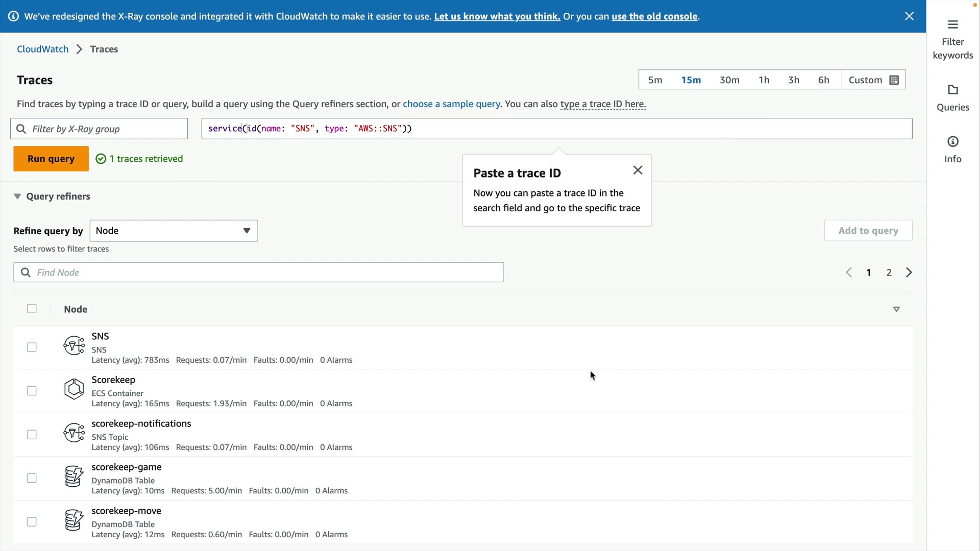Open the choose a sample query link
Screen dimensions: 980x551
(451, 104)
